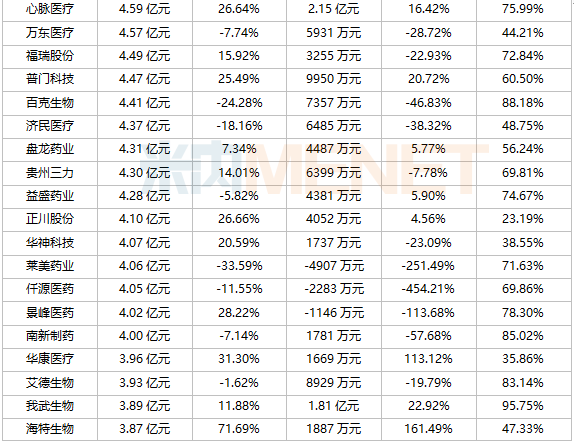The height and width of the screenshot is (442, 574).
Task: Select 海特生物 profit growth 161.49% cell
Action: click(428, 429)
